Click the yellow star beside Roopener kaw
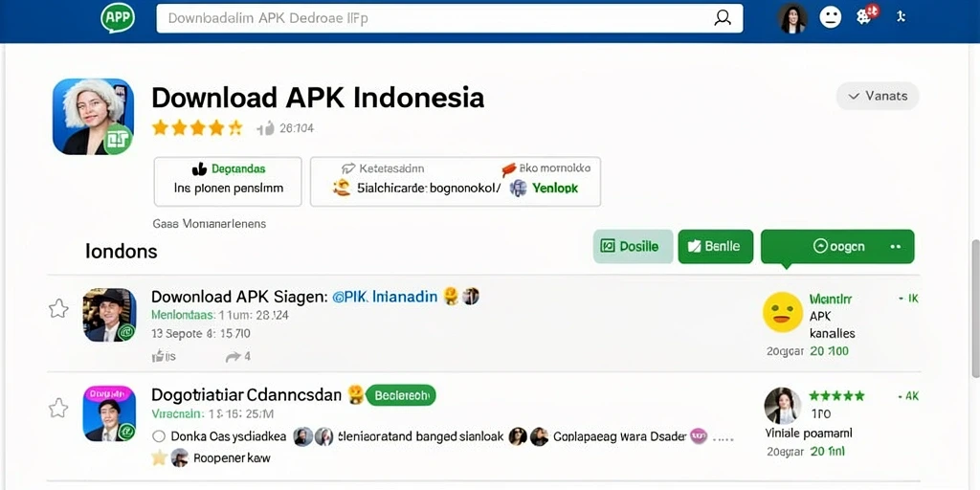The image size is (980, 490). (x=160, y=457)
